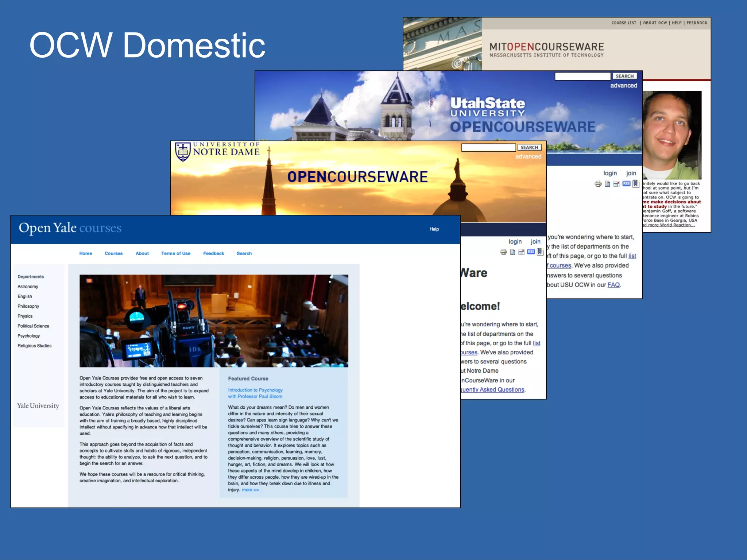Screen dimensions: 747x560
Task: Click the 'with Professor Paul Bloom' link
Action: (255, 396)
